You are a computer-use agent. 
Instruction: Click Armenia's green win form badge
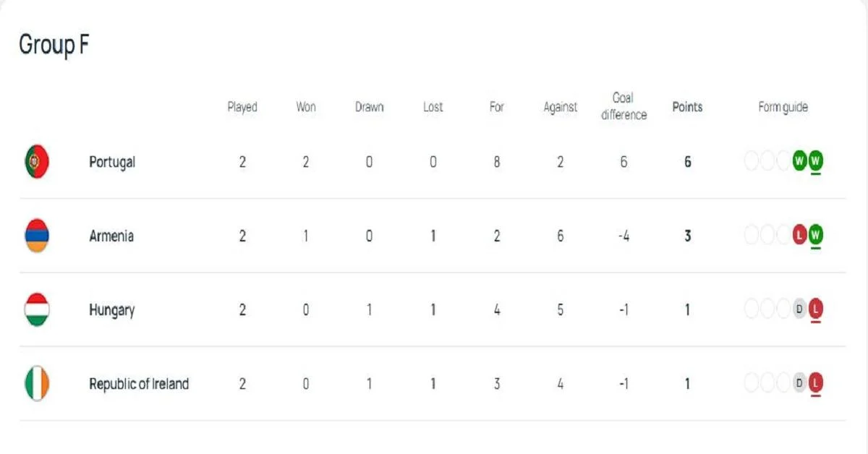816,235
